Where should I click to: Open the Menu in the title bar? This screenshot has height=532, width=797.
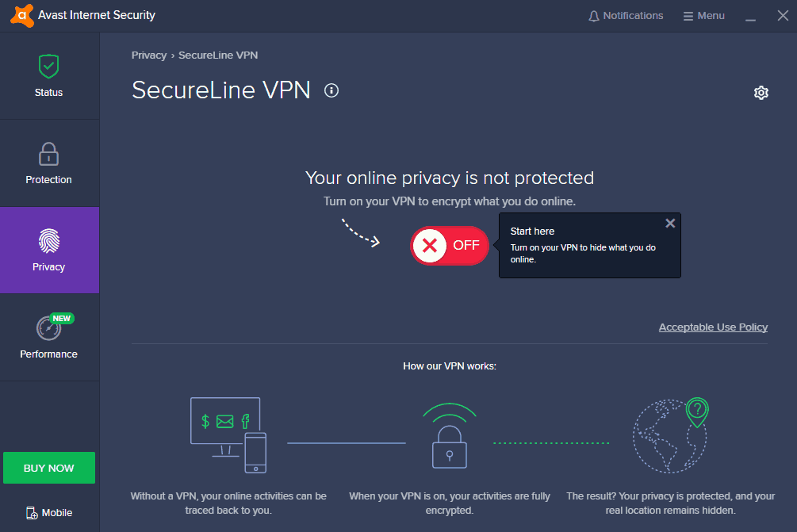point(703,15)
